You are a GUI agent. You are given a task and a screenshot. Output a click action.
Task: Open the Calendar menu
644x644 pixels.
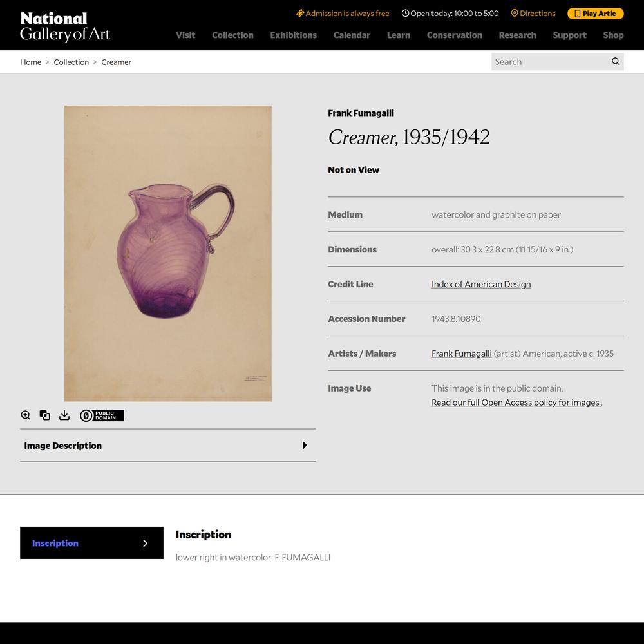click(x=352, y=35)
